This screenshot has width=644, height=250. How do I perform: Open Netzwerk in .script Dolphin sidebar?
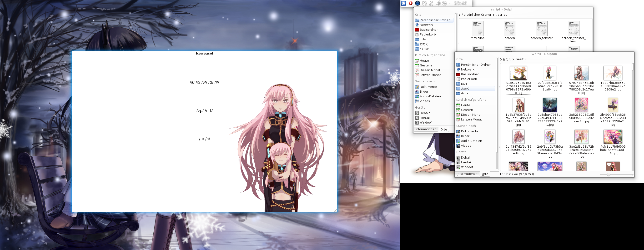(434, 25)
